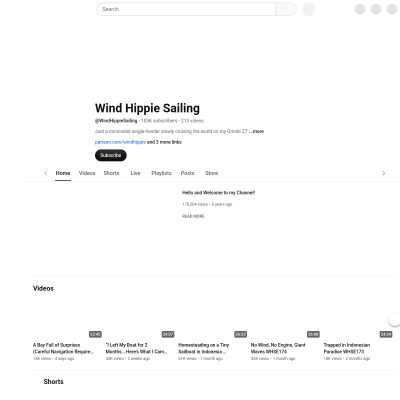Click READ MORE under the welcome video
This screenshot has height=400, width=400.
[193, 216]
